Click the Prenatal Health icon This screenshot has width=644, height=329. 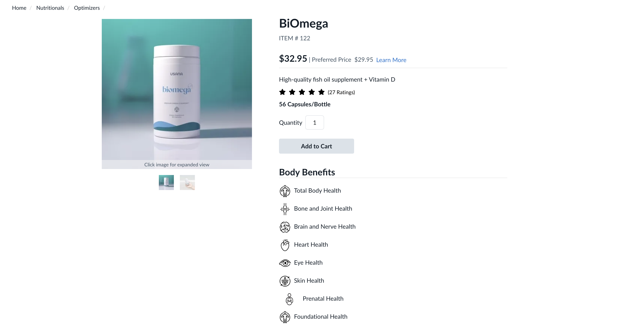tap(289, 299)
